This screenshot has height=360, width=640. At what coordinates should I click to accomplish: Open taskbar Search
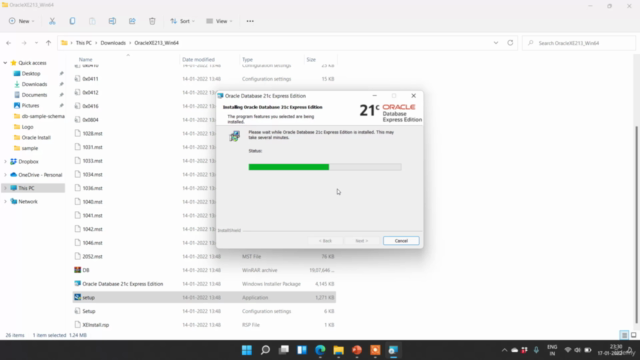click(x=265, y=350)
